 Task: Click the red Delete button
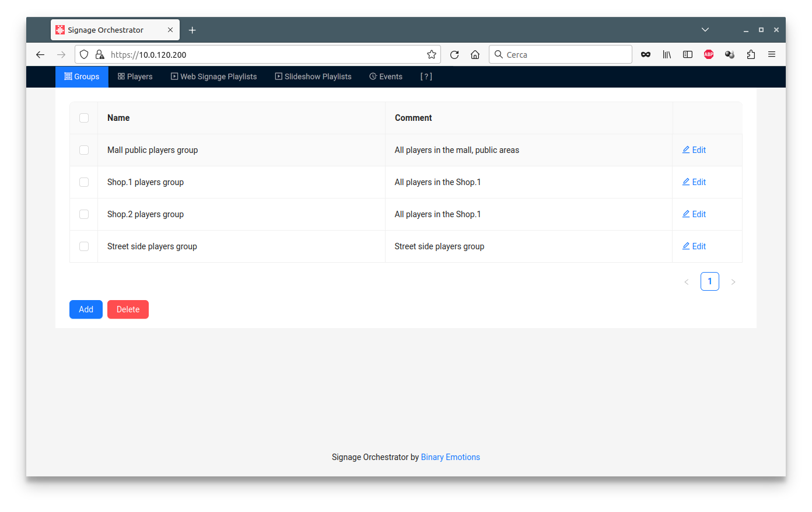tap(128, 309)
